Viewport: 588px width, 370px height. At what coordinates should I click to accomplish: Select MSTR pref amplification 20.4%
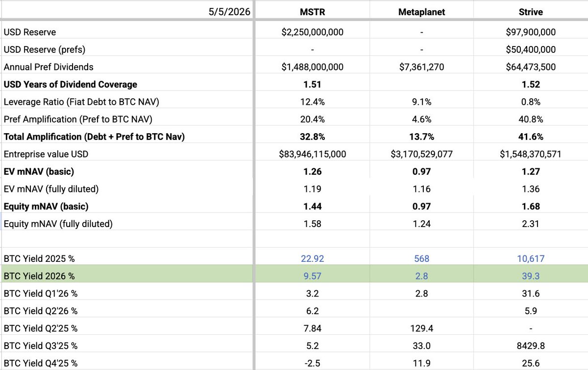313,119
